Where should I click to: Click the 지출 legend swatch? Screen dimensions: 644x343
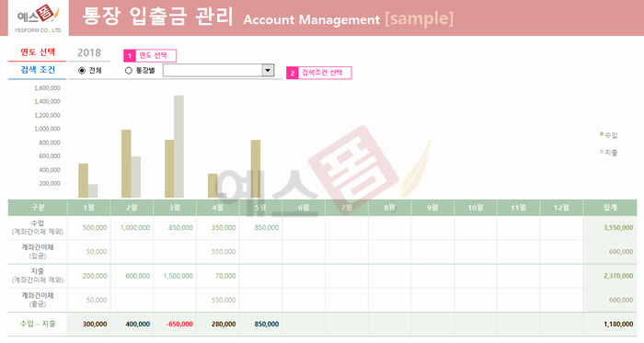602,152
